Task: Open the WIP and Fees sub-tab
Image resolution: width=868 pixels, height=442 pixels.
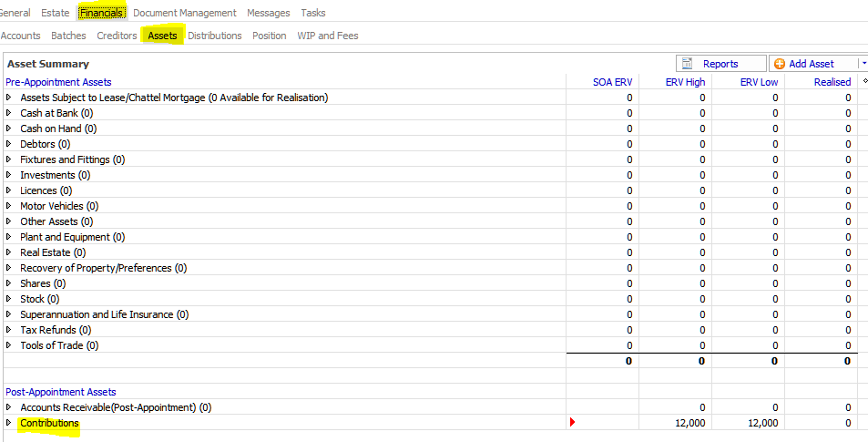Action: point(327,36)
